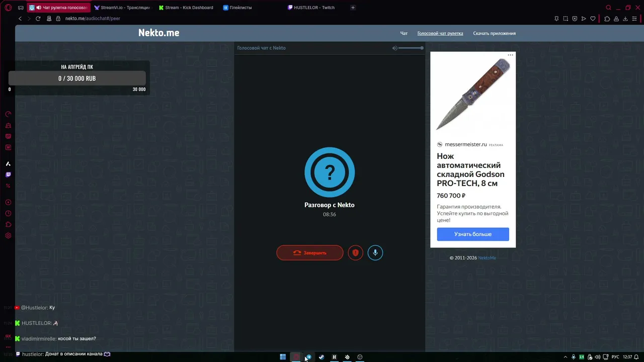This screenshot has width=644, height=362.
Task: Open a new browser tab
Action: coord(353,8)
